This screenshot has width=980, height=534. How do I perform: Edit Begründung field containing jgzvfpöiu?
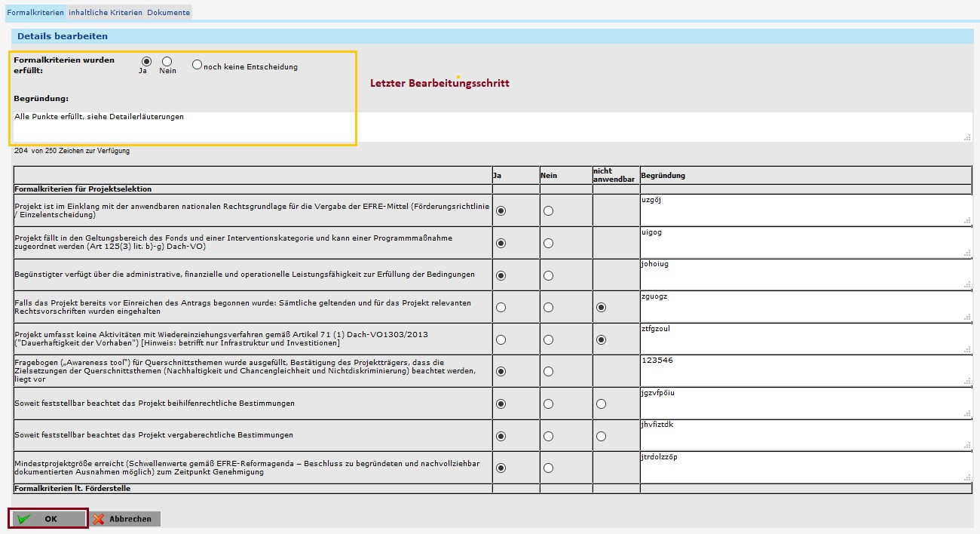click(x=806, y=403)
